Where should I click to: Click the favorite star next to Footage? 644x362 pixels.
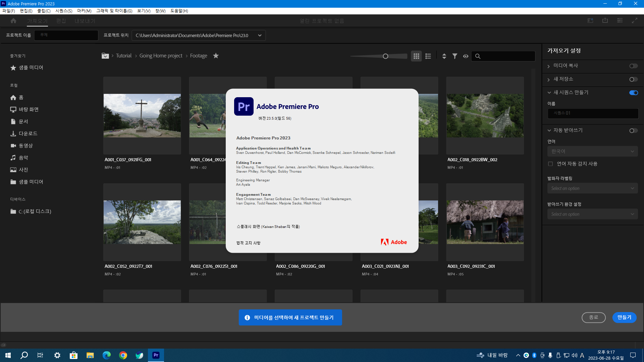tap(216, 56)
